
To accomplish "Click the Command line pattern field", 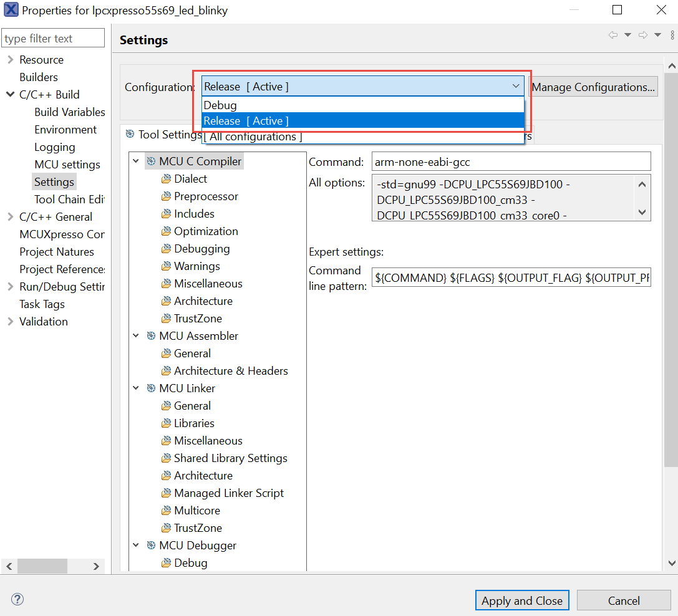I will coord(511,277).
